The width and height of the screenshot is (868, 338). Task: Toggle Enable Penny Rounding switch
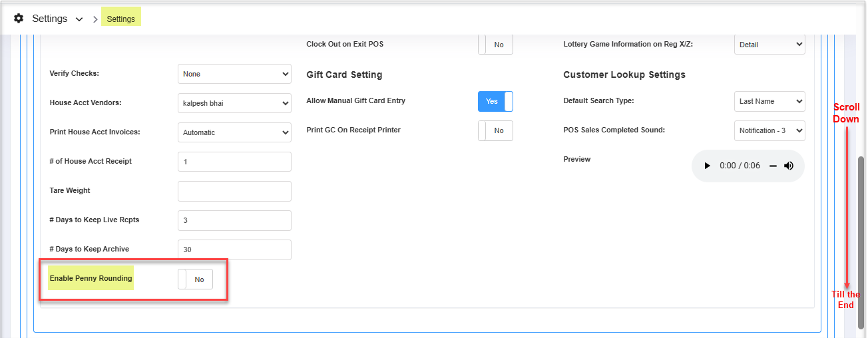[x=195, y=279]
